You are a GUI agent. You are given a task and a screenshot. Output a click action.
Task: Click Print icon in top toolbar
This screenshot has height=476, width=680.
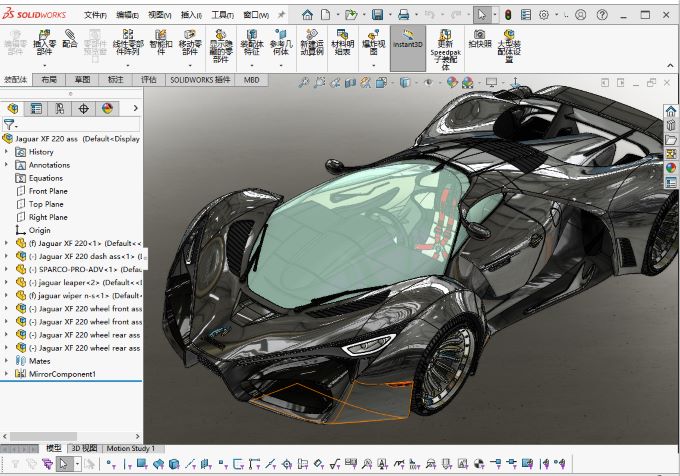403,15
